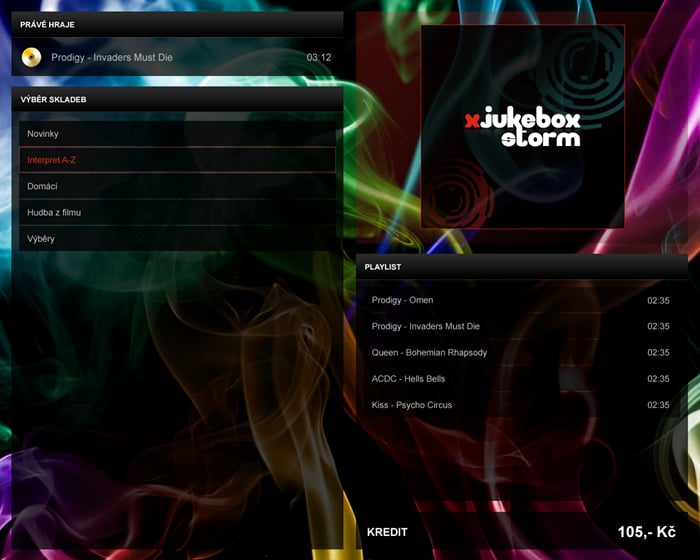
Task: Click the now playing track title
Action: [x=112, y=58]
